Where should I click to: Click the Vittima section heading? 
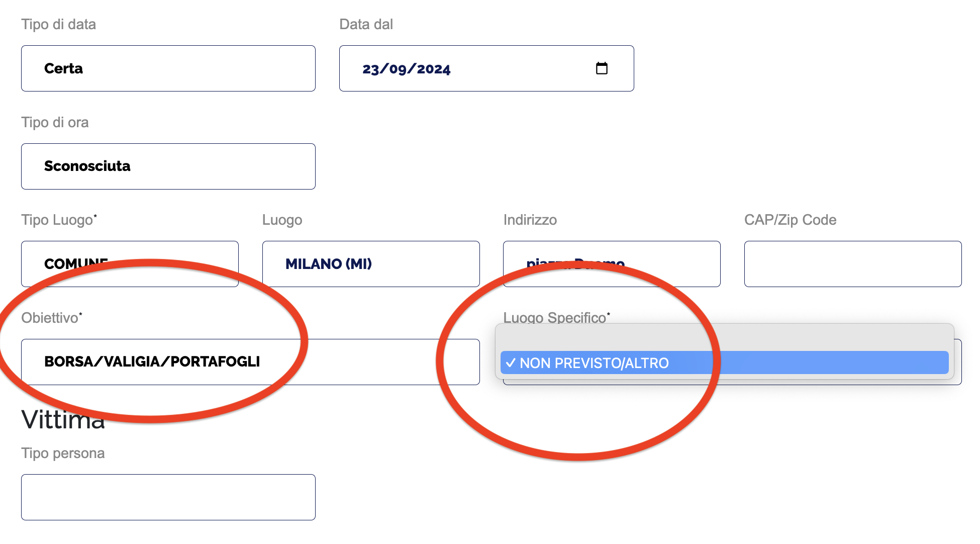[63, 420]
